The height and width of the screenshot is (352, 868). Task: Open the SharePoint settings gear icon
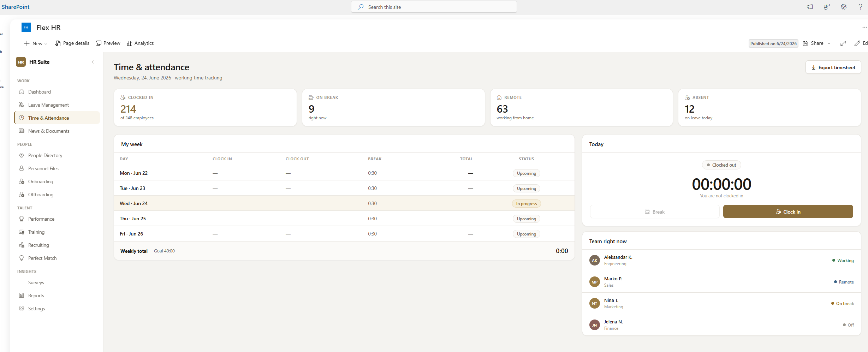(843, 7)
